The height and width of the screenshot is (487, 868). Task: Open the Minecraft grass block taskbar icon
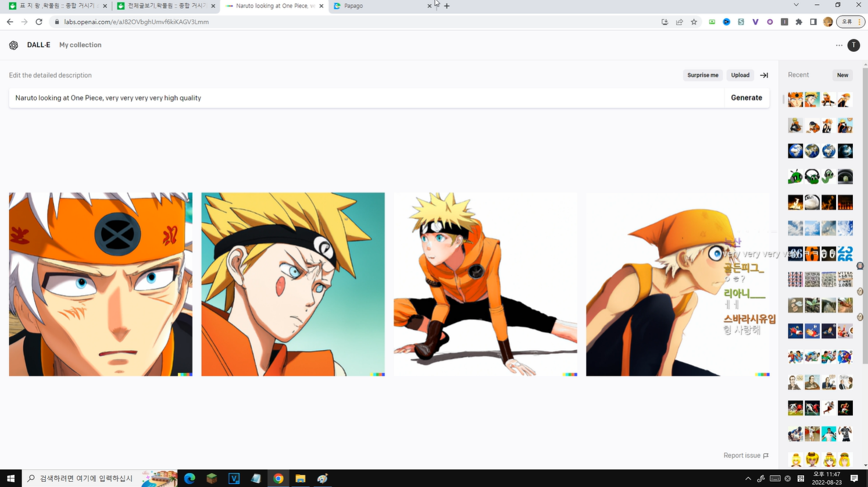point(212,478)
